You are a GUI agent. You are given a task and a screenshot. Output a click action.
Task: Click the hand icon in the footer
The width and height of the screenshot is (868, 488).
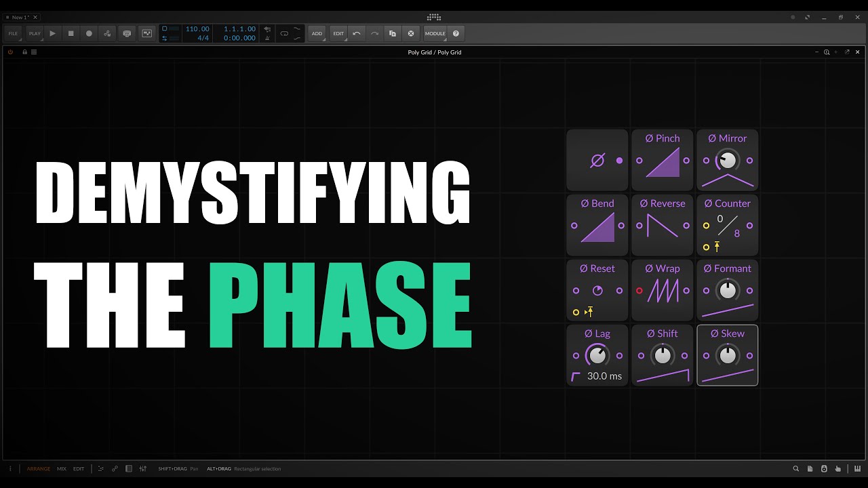point(838,468)
